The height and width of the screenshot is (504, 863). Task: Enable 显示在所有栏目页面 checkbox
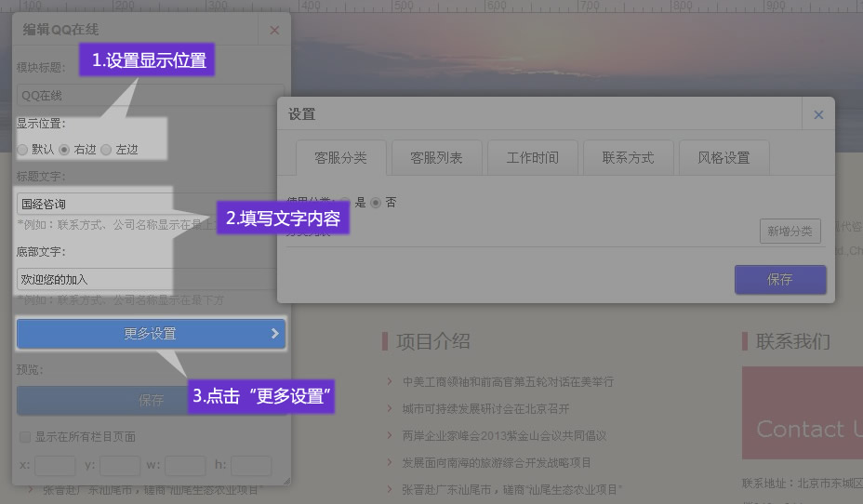tap(25, 437)
